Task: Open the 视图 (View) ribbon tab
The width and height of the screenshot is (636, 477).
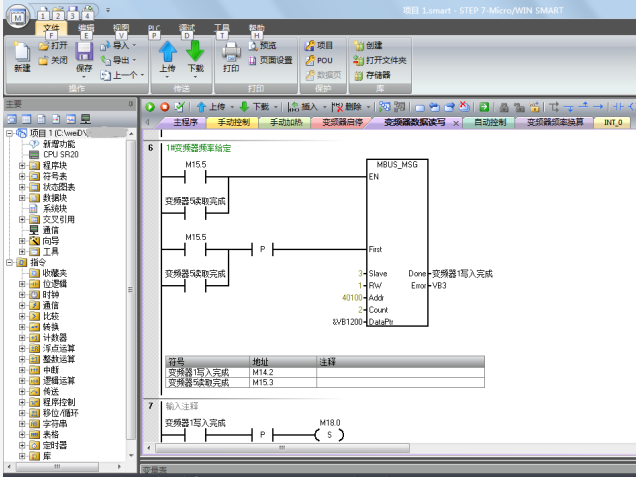Action: coord(120,29)
